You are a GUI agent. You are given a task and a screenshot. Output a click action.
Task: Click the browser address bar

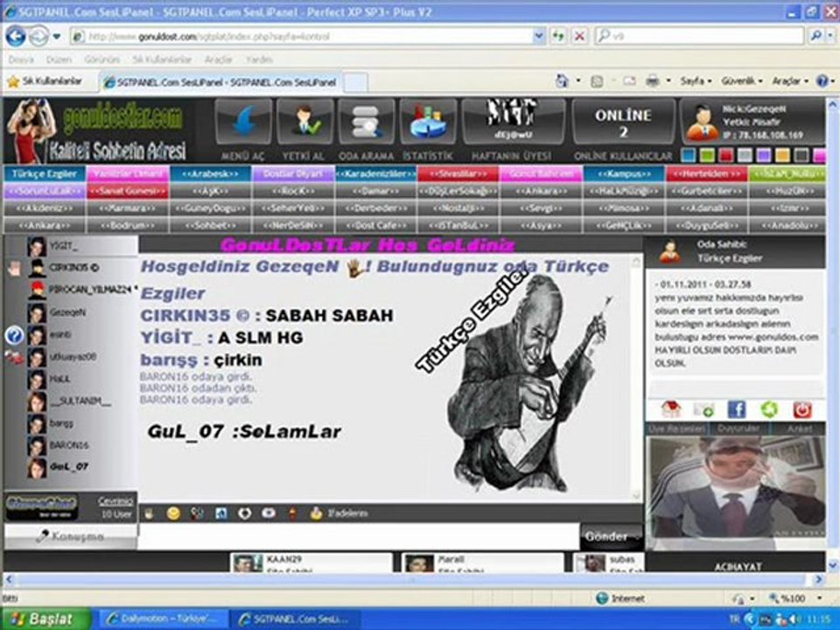tap(308, 37)
